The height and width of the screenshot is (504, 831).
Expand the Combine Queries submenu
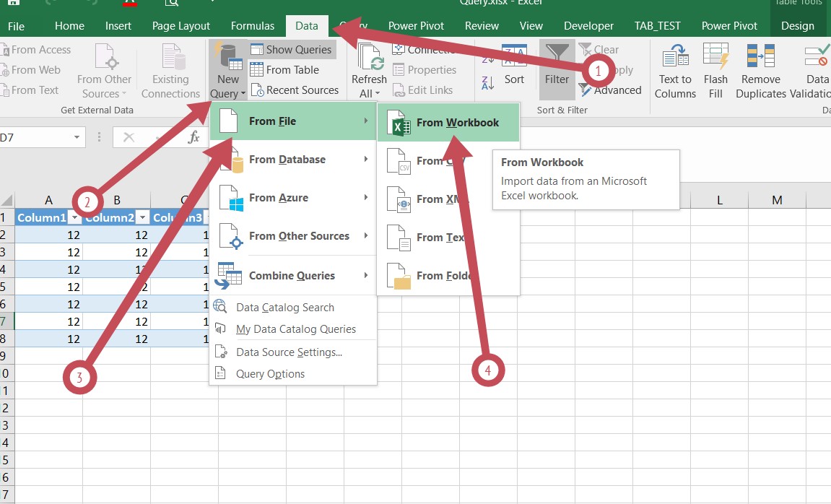tap(293, 276)
